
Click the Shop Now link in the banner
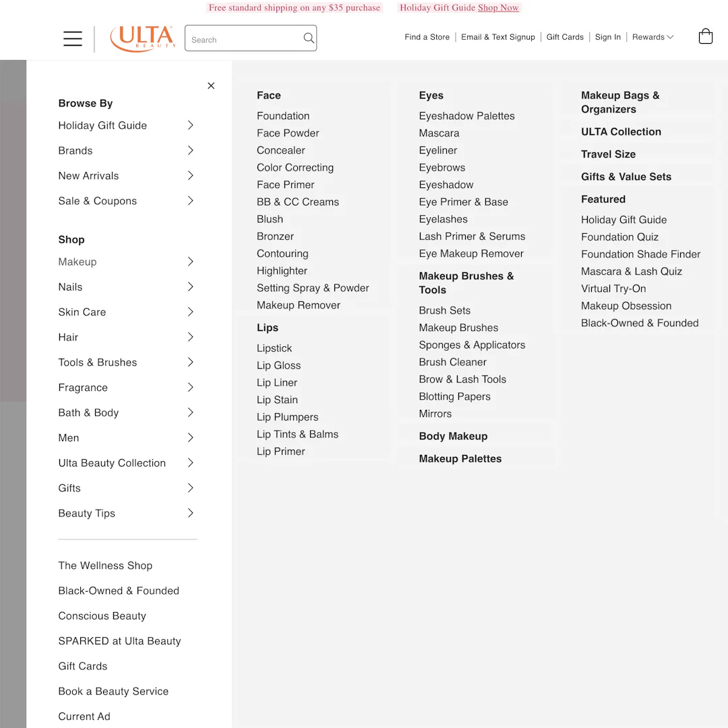point(498,7)
